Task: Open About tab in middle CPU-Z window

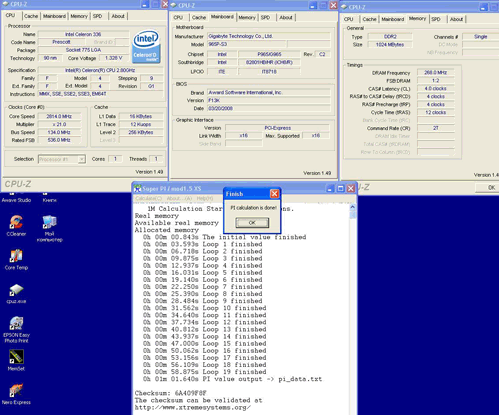Action: point(286,17)
